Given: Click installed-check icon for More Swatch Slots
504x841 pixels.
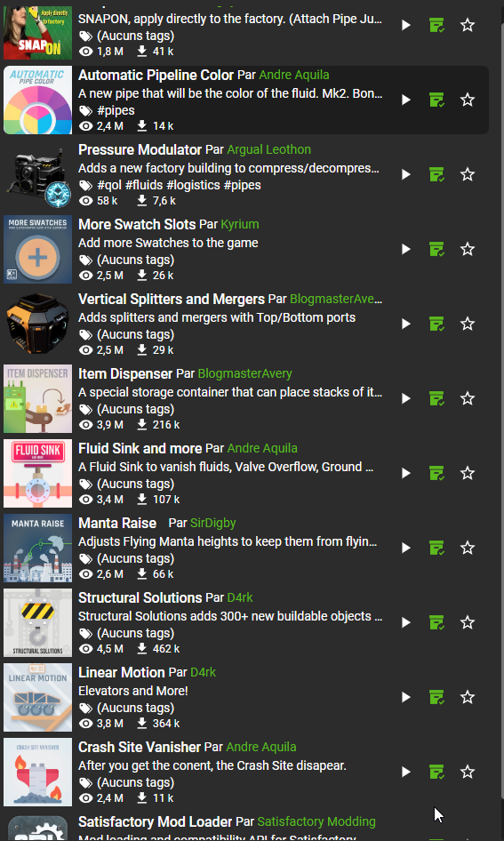Looking at the screenshot, I should coord(437,249).
